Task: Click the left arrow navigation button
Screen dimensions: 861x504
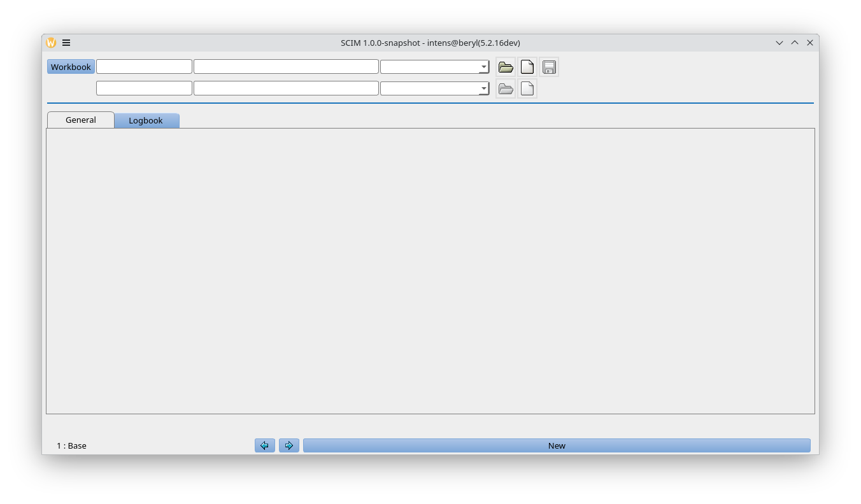Action: coord(265,445)
